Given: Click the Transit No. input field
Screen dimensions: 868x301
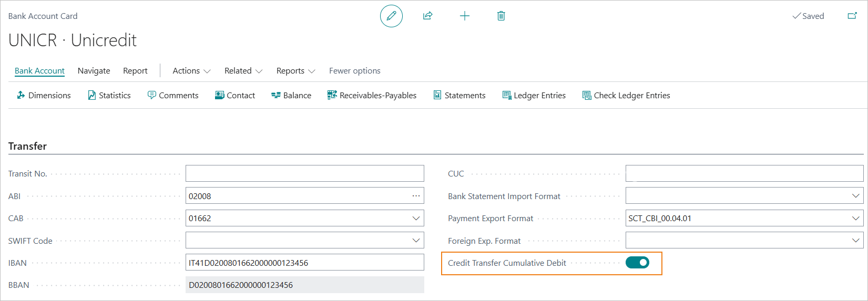Looking at the screenshot, I should [x=305, y=173].
